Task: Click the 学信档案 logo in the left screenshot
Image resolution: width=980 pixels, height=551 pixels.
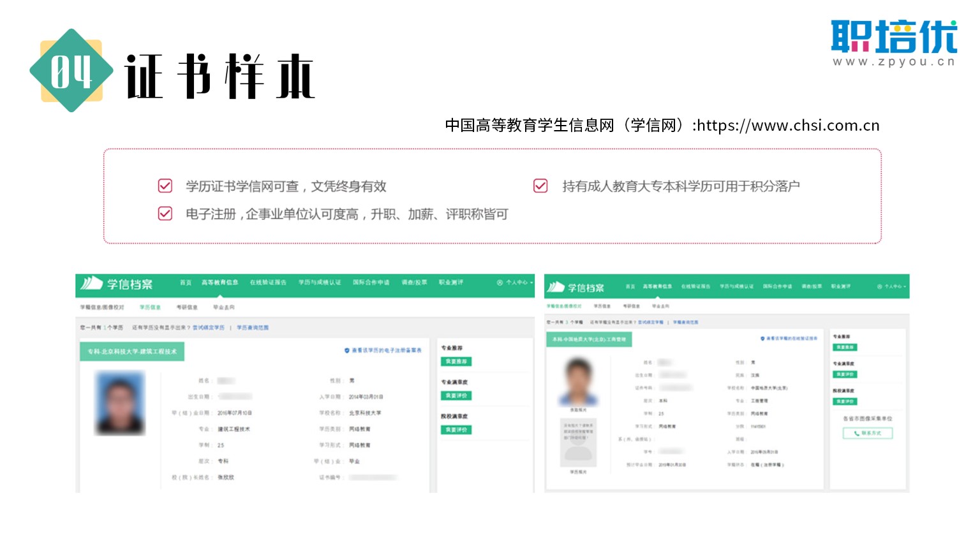Action: (117, 284)
